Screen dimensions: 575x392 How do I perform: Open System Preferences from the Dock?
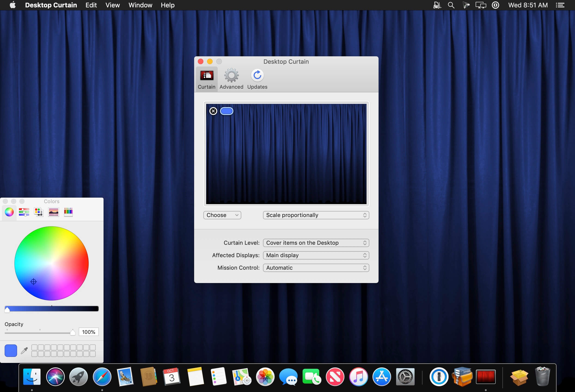coord(405,377)
